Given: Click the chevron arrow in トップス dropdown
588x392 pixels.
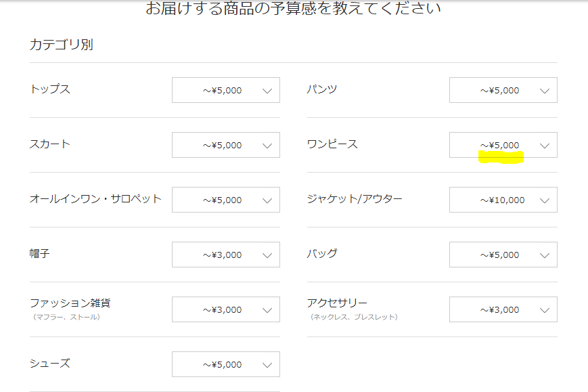Looking at the screenshot, I should click(x=267, y=91).
